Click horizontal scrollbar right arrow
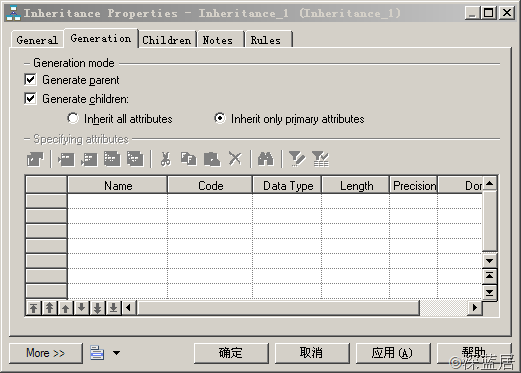The image size is (521, 373). 475,308
